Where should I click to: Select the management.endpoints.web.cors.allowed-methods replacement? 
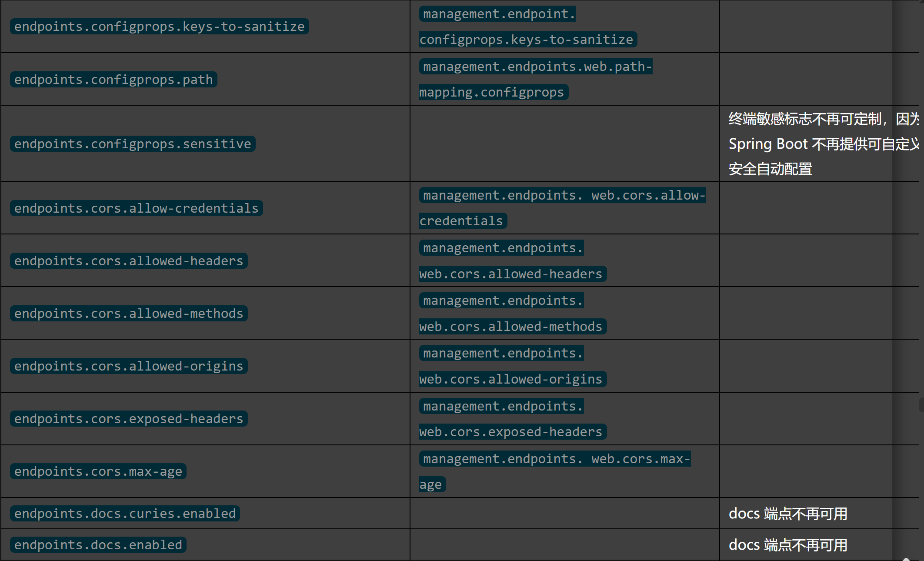tap(513, 314)
